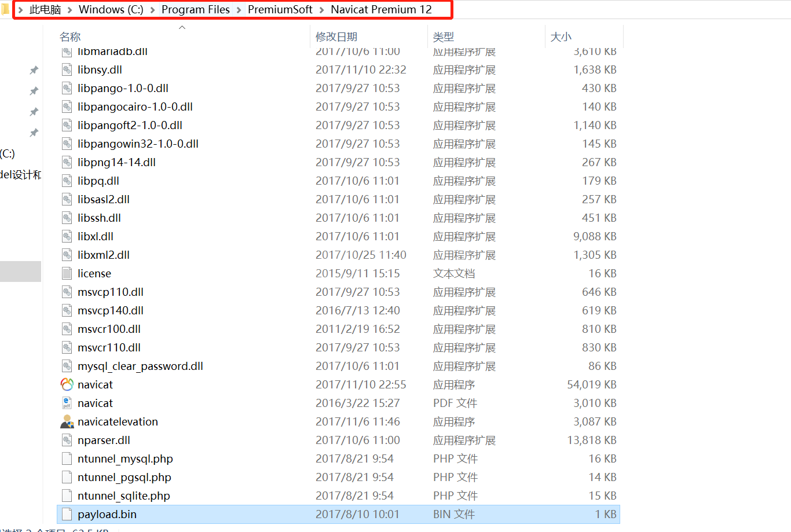Click the 文本文档 type cell
Viewport: 791px width, 532px height.
point(454,273)
